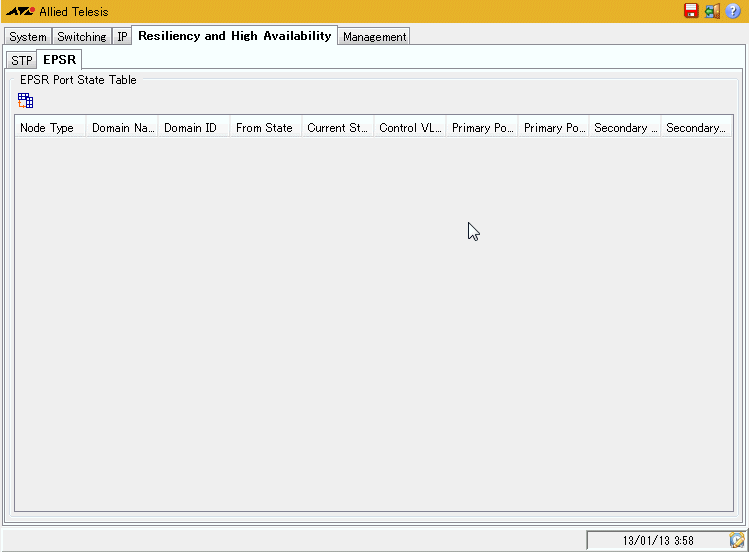The image size is (749, 552).
Task: Click the Allied Telesis logo
Action: (x=57, y=11)
